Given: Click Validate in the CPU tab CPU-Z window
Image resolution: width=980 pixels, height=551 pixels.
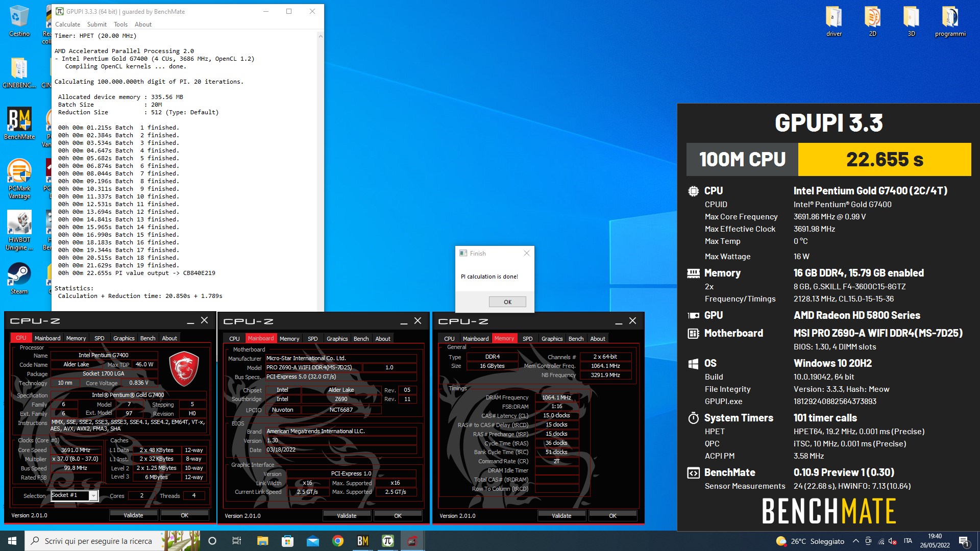Looking at the screenshot, I should point(133,515).
